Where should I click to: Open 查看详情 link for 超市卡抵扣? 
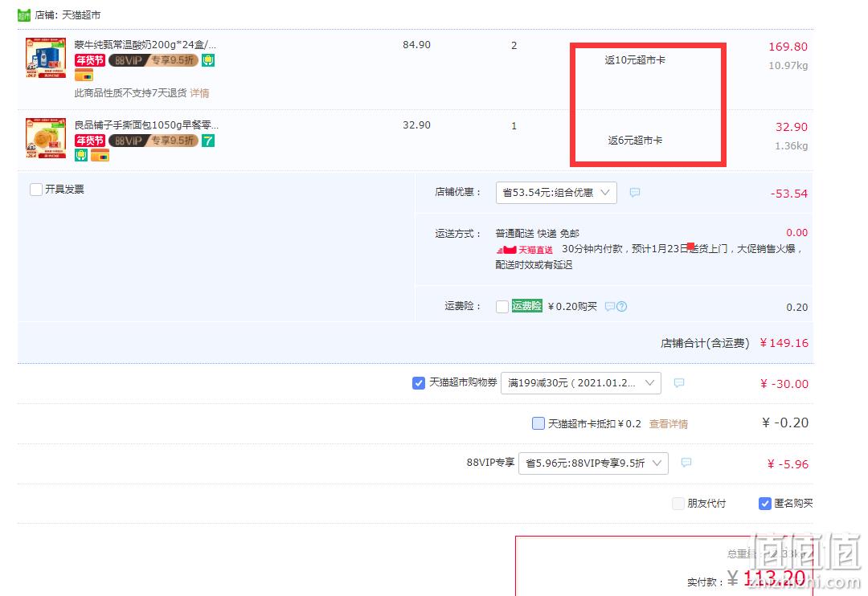click(x=669, y=424)
